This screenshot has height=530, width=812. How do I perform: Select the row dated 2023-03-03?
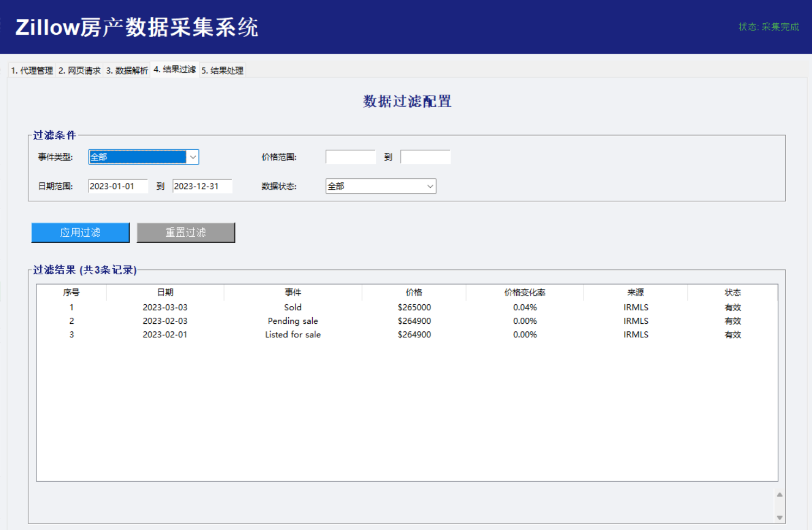[x=407, y=307]
